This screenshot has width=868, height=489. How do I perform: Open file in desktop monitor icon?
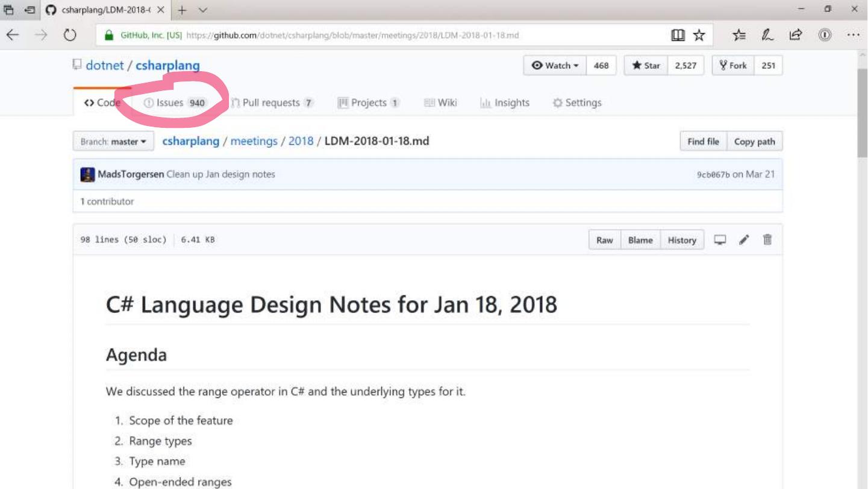(x=720, y=240)
